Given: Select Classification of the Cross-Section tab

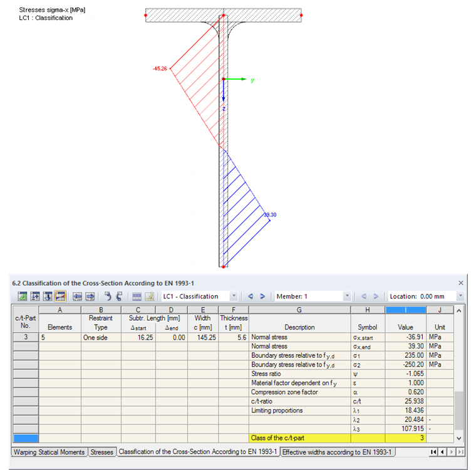Looking at the screenshot, I should tap(198, 452).
